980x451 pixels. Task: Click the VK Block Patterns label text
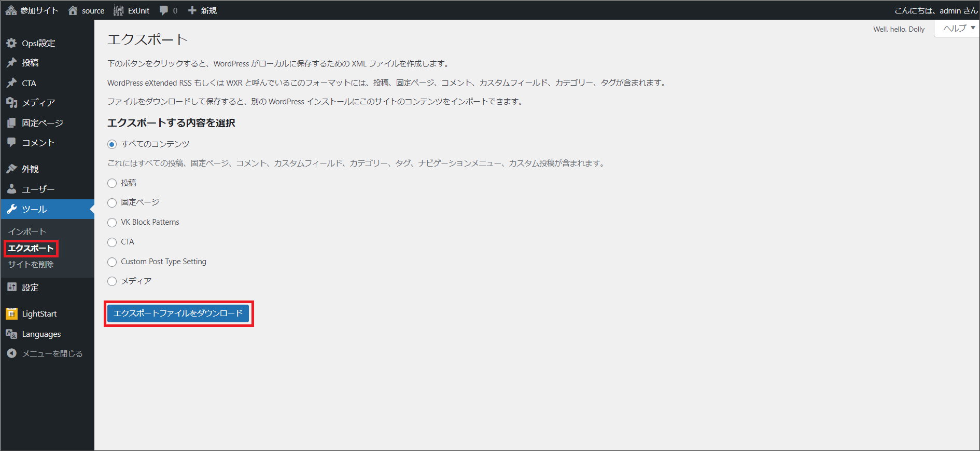150,222
